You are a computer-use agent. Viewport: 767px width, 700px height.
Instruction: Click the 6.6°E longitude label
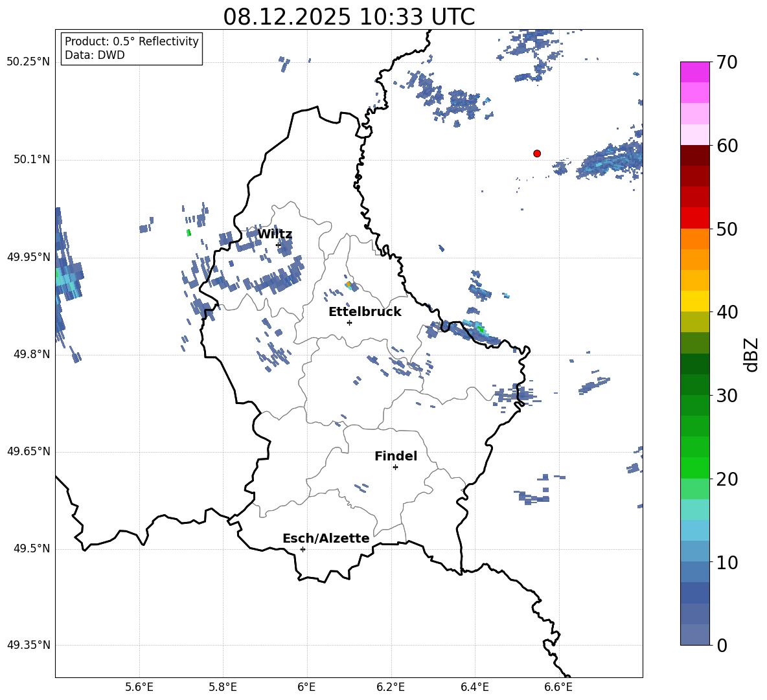558,687
